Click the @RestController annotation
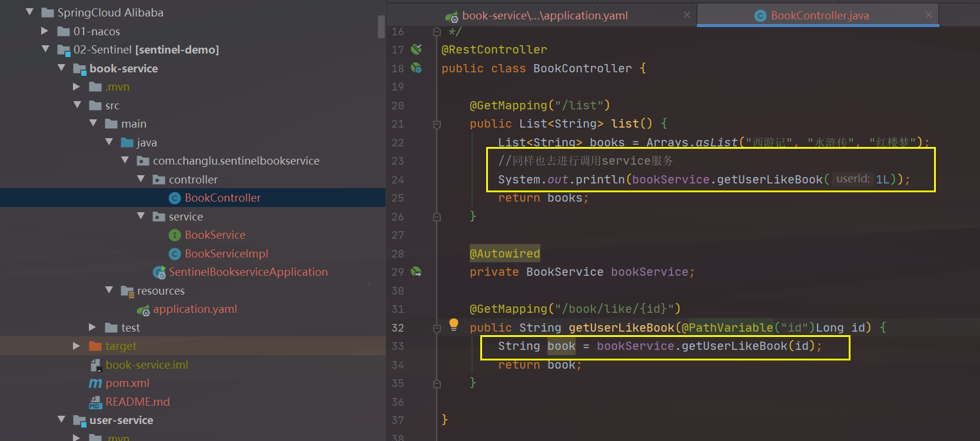Viewport: 980px width, 441px height. tap(494, 49)
